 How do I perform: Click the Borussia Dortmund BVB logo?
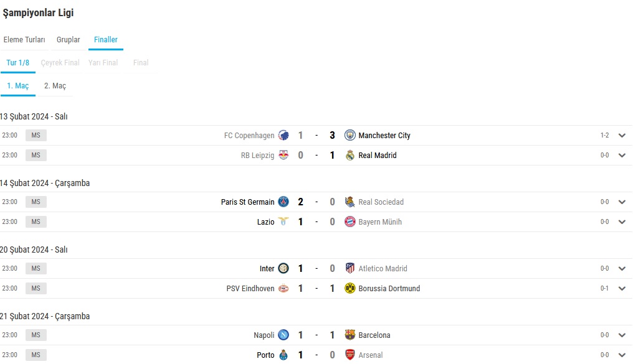[349, 289]
